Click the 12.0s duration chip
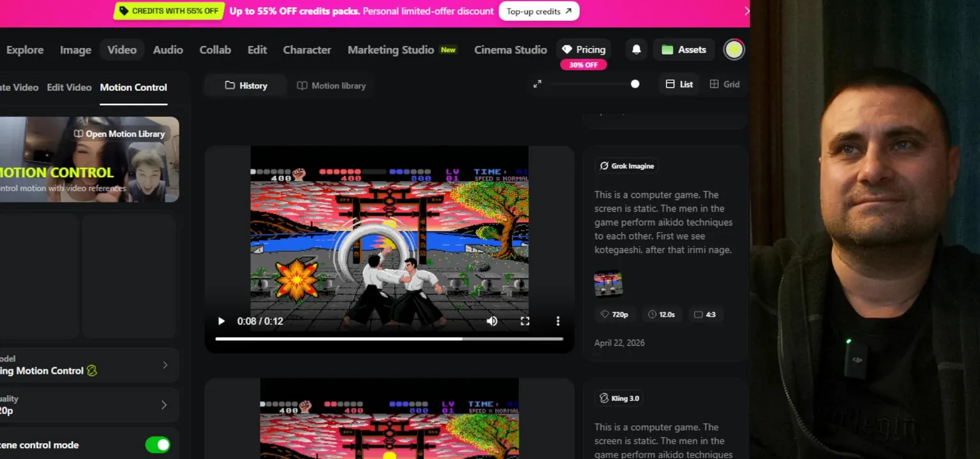Screen dimensions: 980x459 (661, 314)
